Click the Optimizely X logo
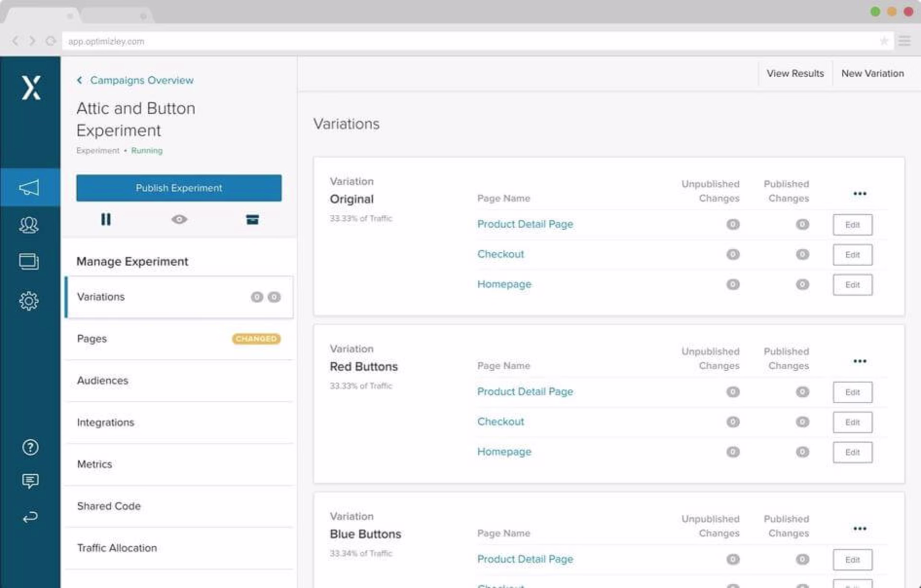The width and height of the screenshot is (921, 588). [31, 88]
